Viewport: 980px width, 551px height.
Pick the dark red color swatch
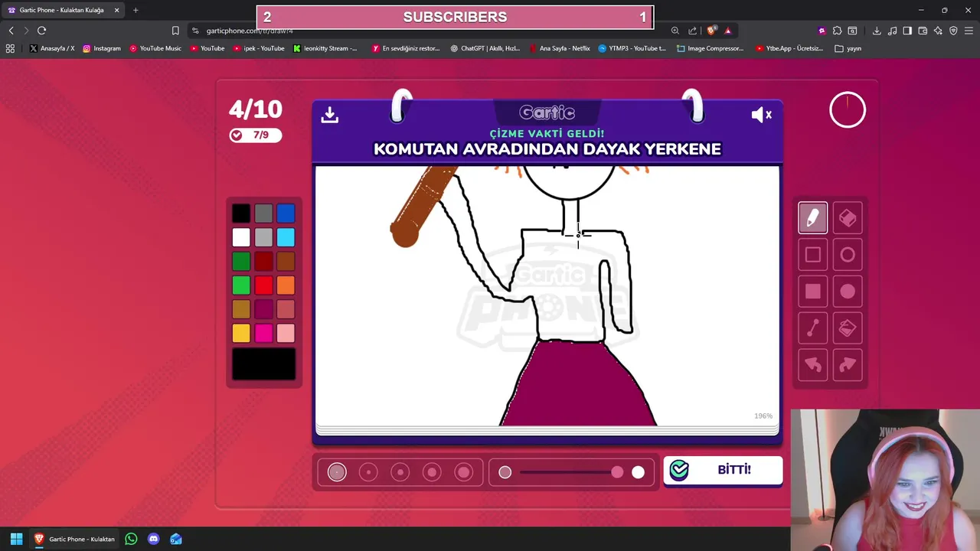263,262
